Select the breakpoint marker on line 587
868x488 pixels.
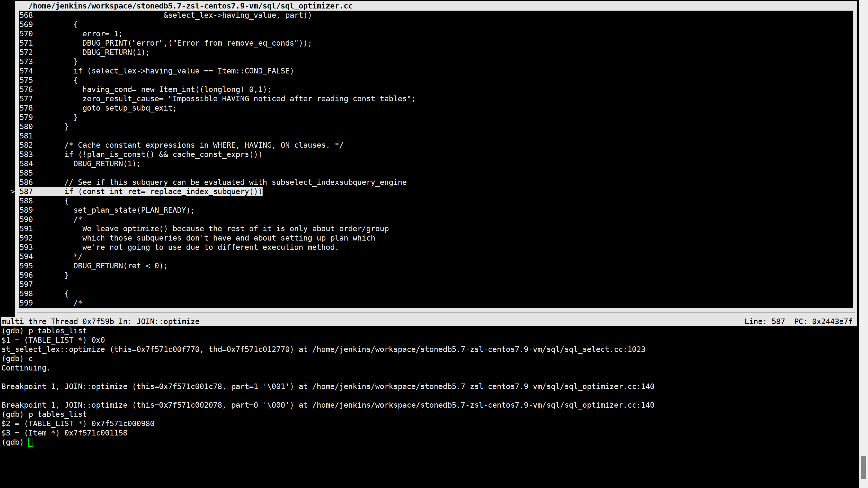click(x=12, y=191)
